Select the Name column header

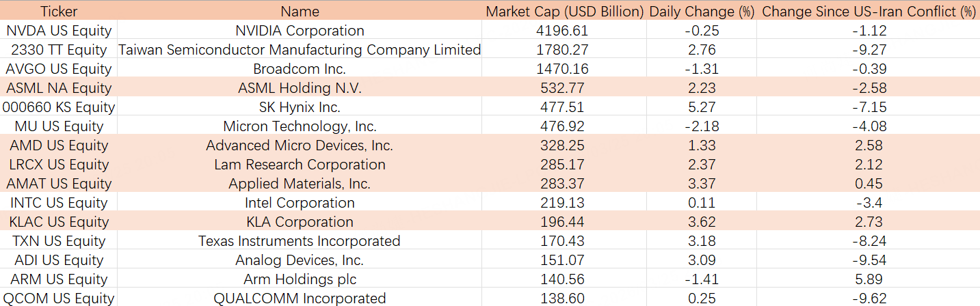(300, 11)
